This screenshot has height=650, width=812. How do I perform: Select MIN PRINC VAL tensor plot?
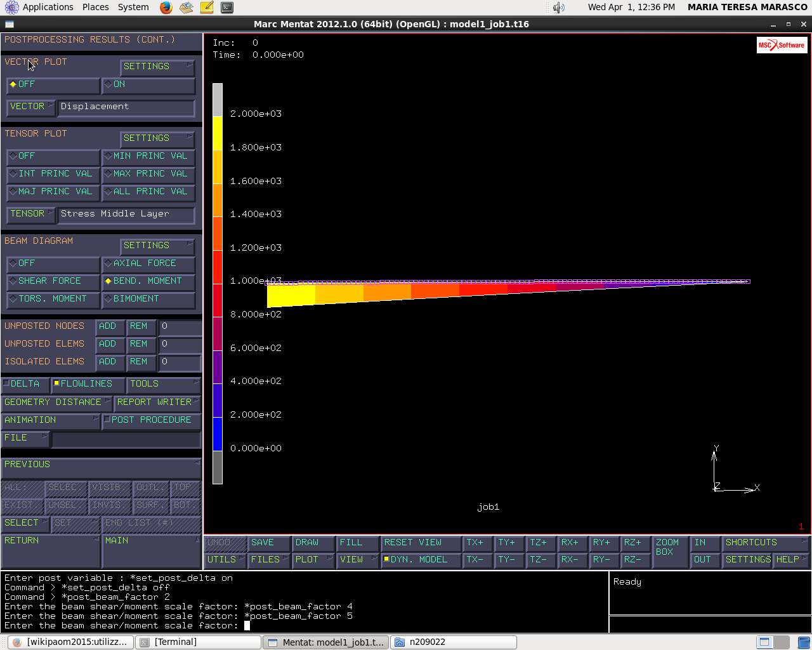148,157
